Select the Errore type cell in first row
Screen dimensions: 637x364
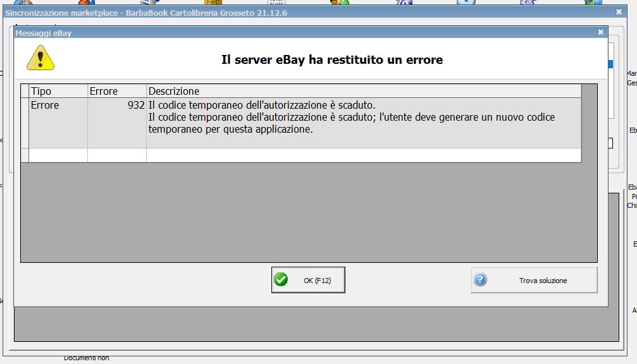pos(58,123)
